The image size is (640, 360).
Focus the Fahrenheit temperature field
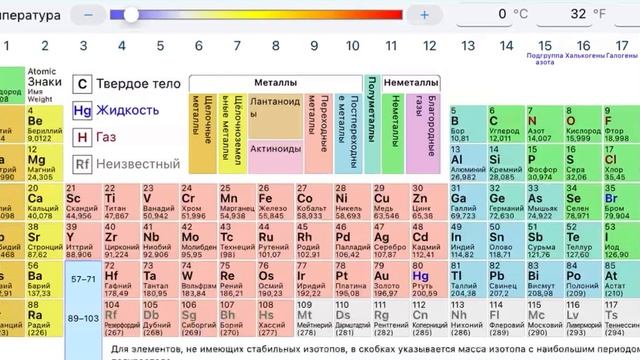[x=564, y=15]
